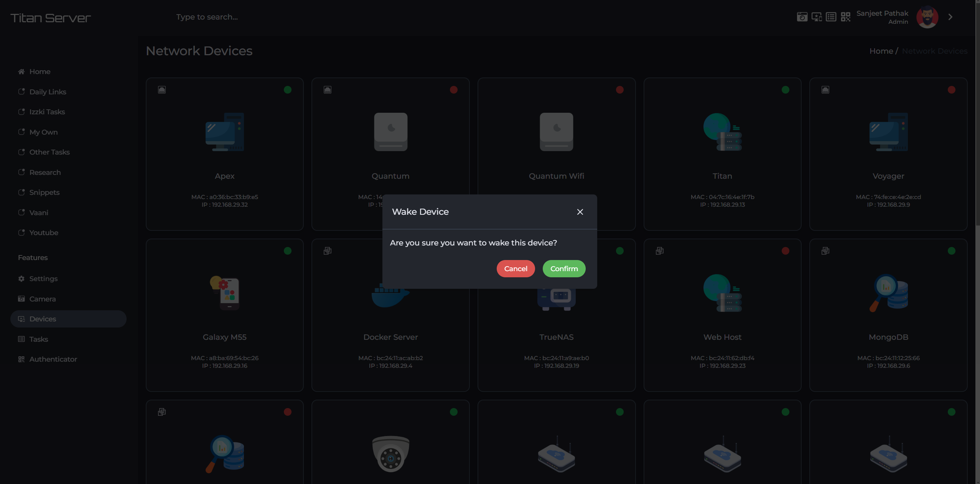Click the Wake Device dialog close button
The height and width of the screenshot is (484, 980).
(x=580, y=211)
